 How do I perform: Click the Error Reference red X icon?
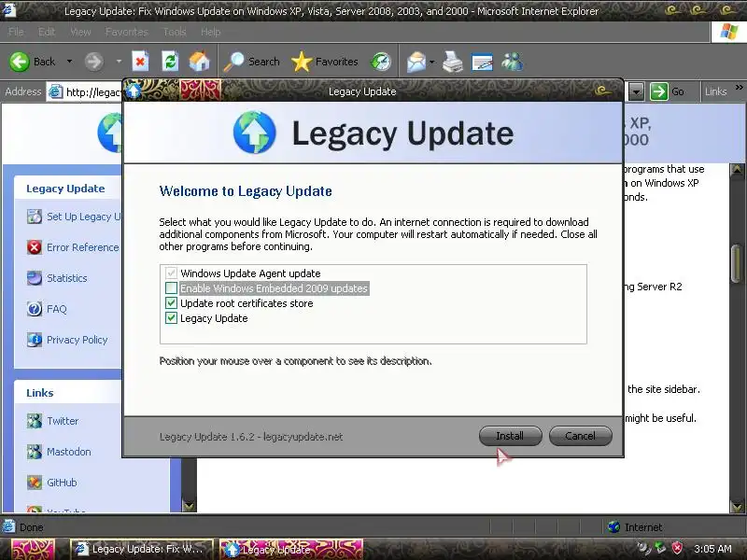(35, 247)
